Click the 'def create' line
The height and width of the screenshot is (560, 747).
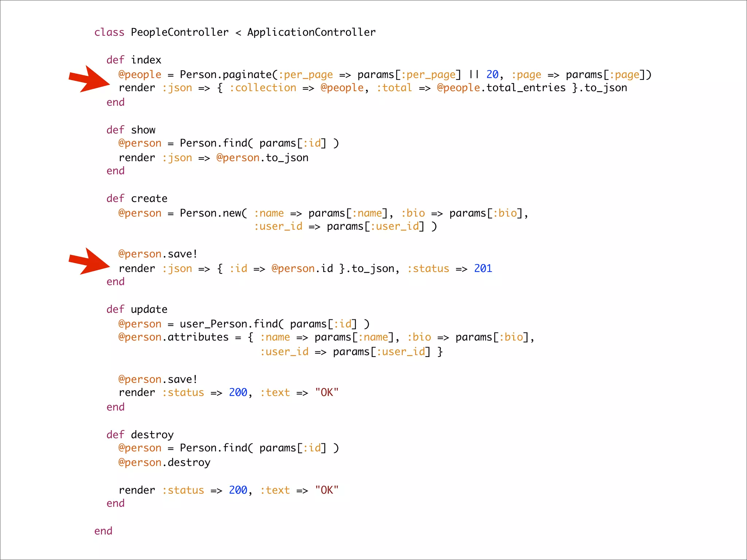(137, 198)
